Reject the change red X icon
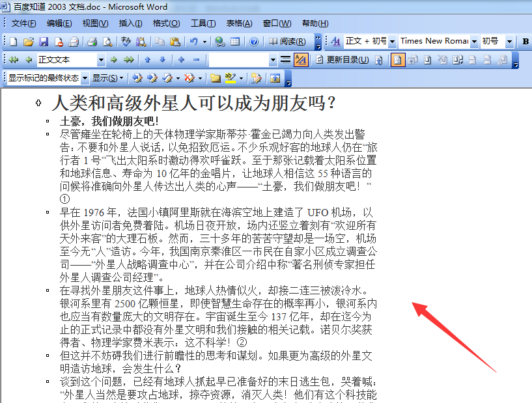 coord(189,78)
